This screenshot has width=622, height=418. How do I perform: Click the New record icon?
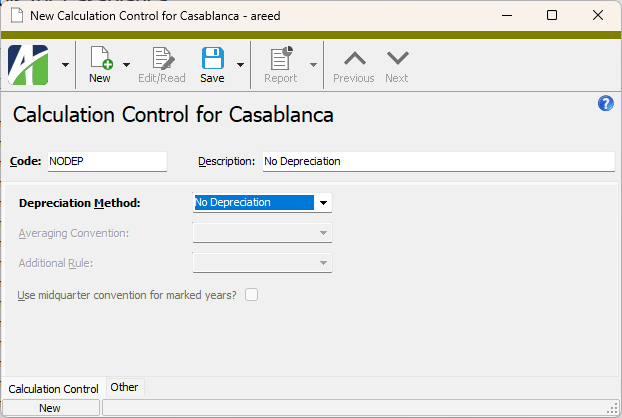(101, 58)
